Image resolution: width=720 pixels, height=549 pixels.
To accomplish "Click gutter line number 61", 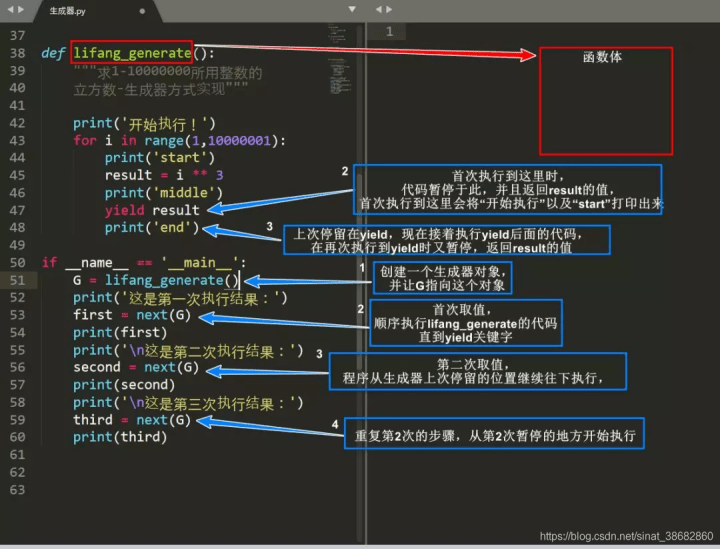I will (x=17, y=454).
